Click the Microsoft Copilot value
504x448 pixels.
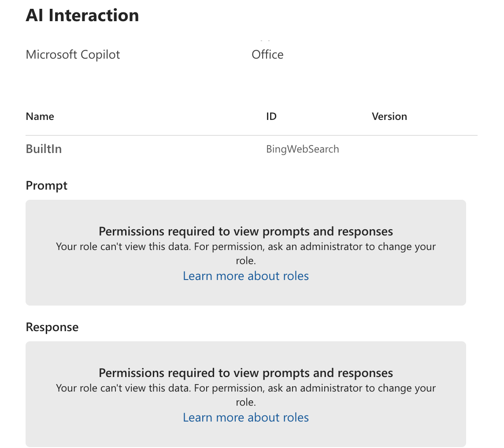[x=73, y=55]
